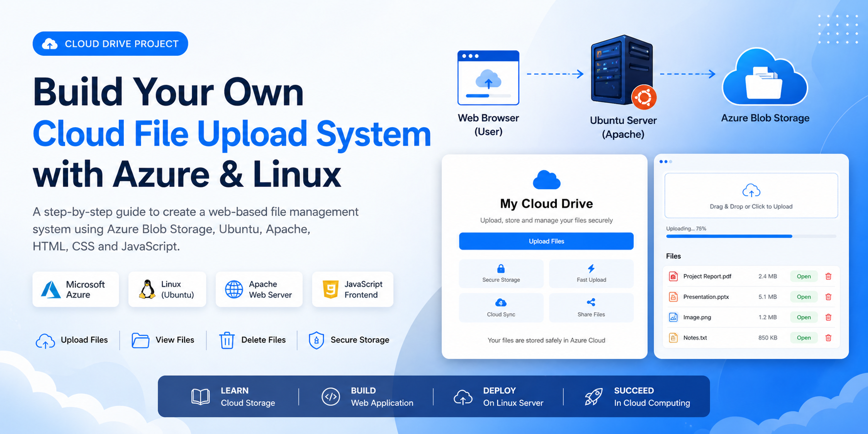This screenshot has height=434, width=868.
Task: Click trash icon for Notes.txt
Action: click(828, 338)
